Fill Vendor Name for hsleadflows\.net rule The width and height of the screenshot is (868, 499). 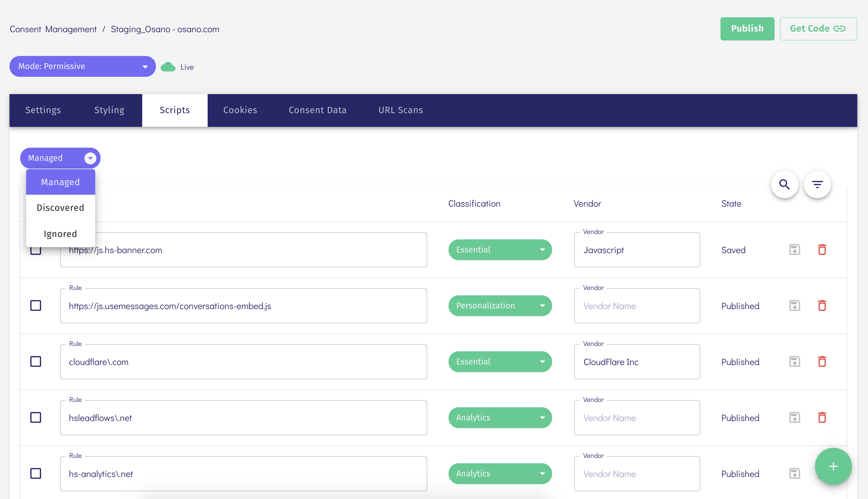pyautogui.click(x=637, y=417)
